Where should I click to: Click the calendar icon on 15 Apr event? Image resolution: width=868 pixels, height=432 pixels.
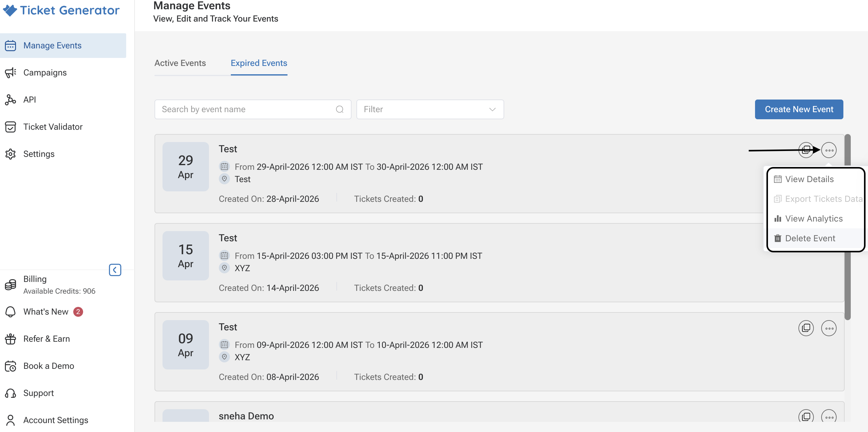click(x=224, y=256)
